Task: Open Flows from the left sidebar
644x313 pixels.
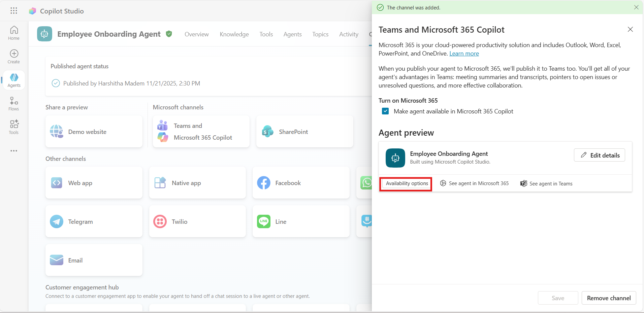Action: [x=14, y=104]
